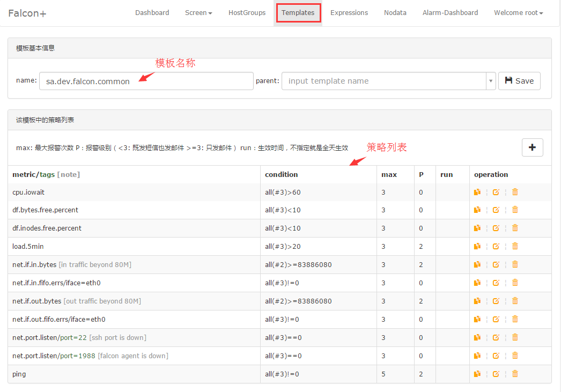
Task: Edit the df.bytes.free.percent strategy
Action: tap(496, 210)
